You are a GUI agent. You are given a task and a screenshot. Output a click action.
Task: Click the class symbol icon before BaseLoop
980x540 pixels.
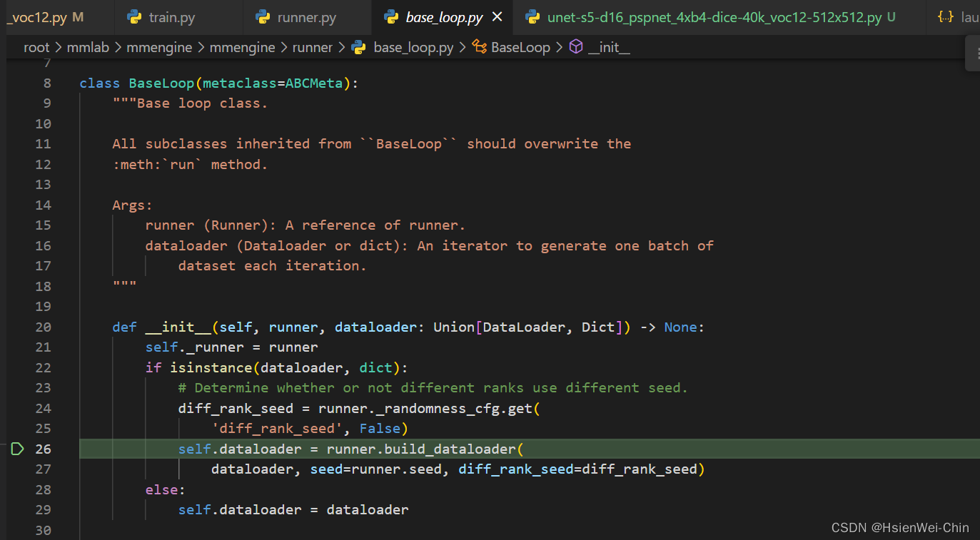click(x=480, y=48)
